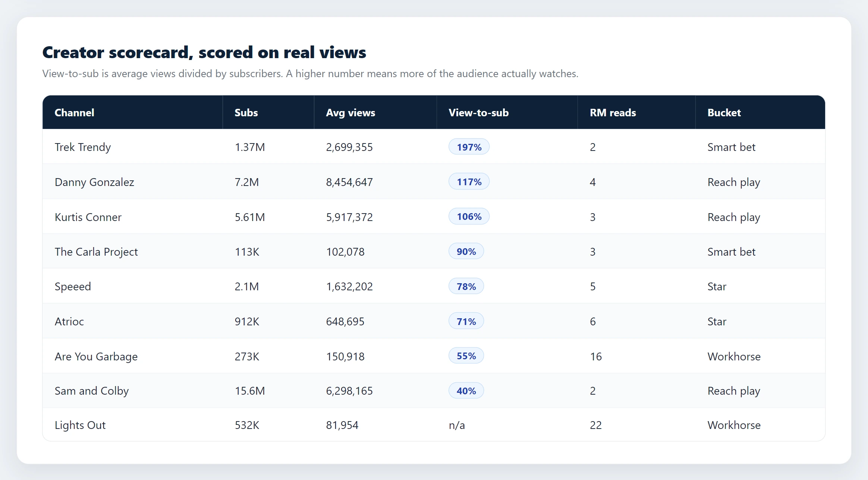Viewport: 868px width, 480px height.
Task: Click the 912K subs value
Action: [x=247, y=321]
